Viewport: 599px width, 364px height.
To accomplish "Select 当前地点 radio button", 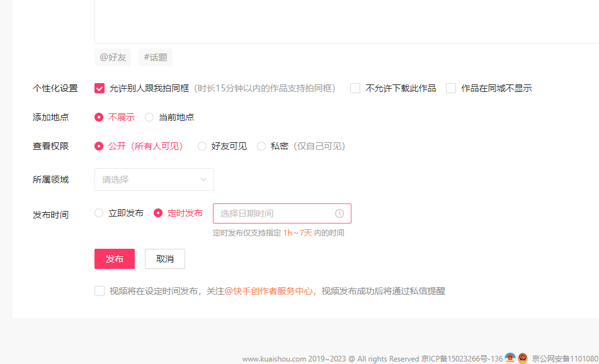I will (149, 117).
